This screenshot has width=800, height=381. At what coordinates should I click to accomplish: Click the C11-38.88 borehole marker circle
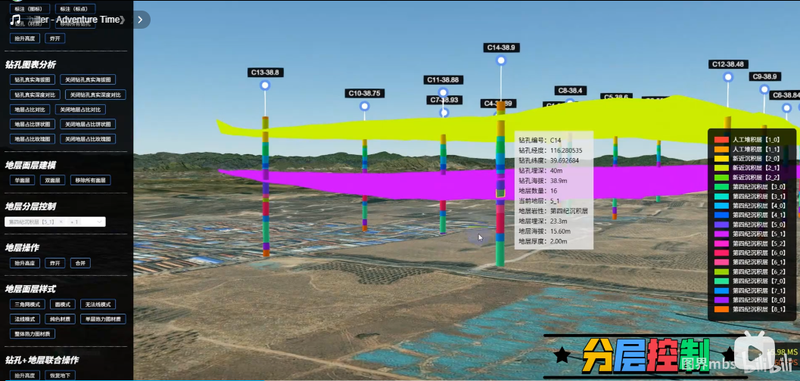(443, 92)
